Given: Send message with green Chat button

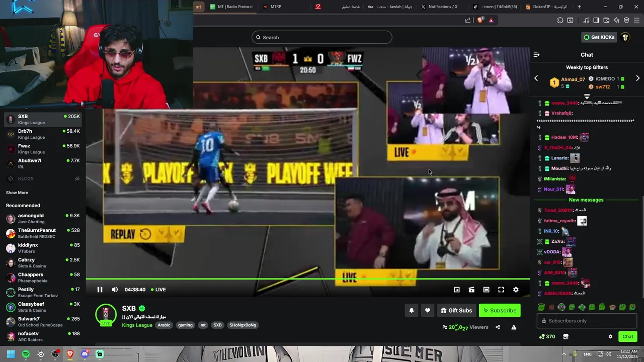Looking at the screenshot, I should pyautogui.click(x=627, y=337).
